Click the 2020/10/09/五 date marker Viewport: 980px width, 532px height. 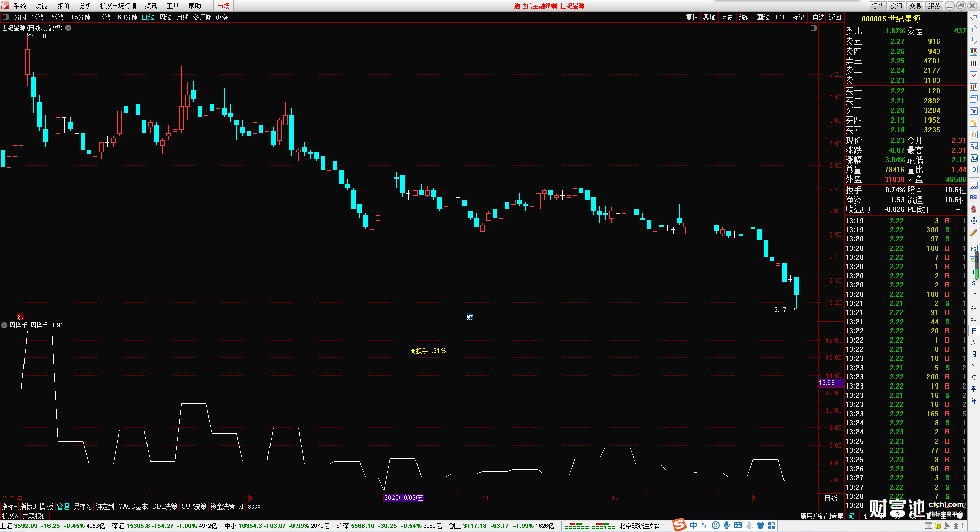tap(404, 498)
